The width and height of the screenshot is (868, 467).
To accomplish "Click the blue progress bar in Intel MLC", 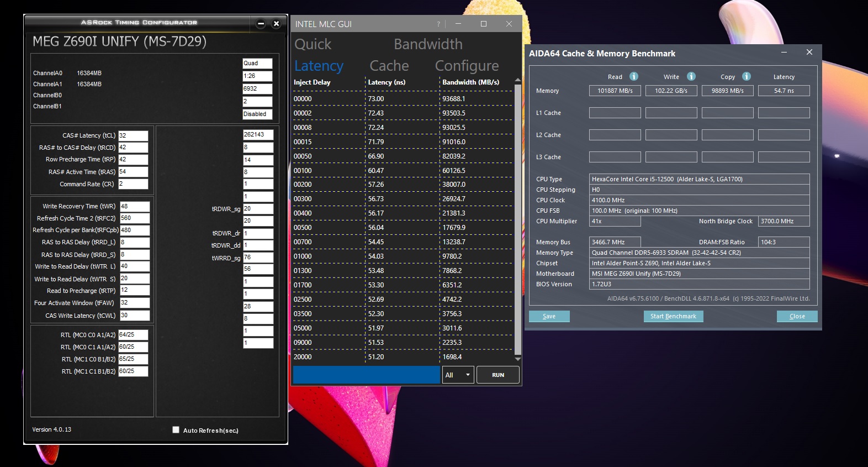I will 367,375.
